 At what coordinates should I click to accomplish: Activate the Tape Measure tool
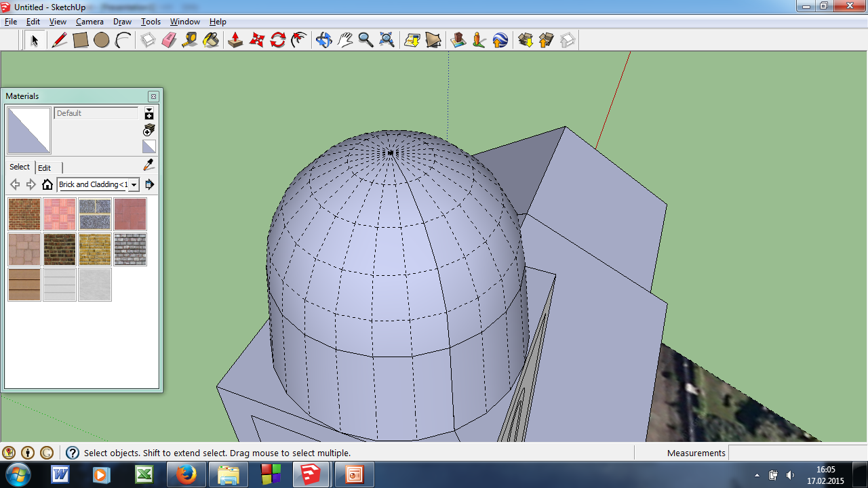point(190,41)
